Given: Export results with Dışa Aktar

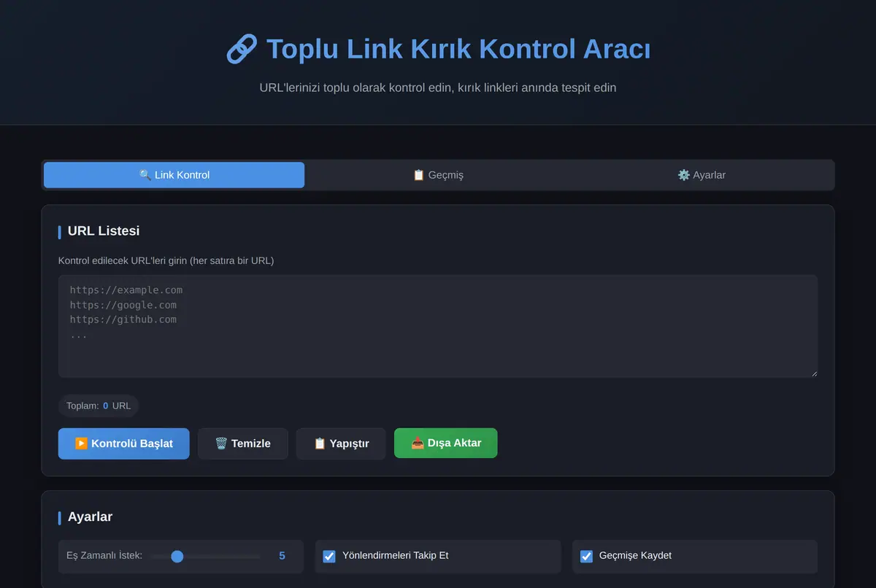Looking at the screenshot, I should tap(446, 443).
